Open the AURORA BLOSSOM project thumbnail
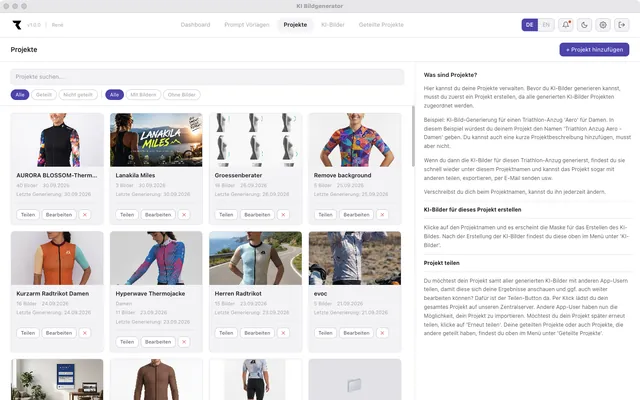The height and width of the screenshot is (400, 640). (57, 140)
